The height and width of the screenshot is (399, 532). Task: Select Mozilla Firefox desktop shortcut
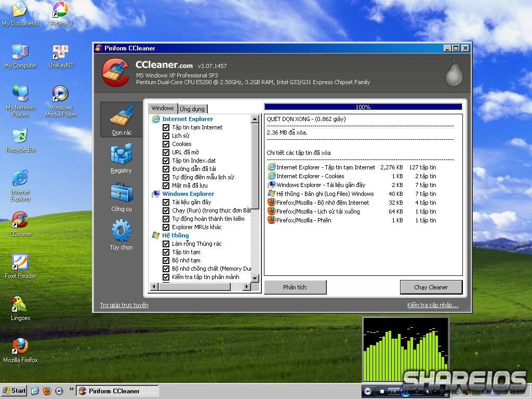20,351
